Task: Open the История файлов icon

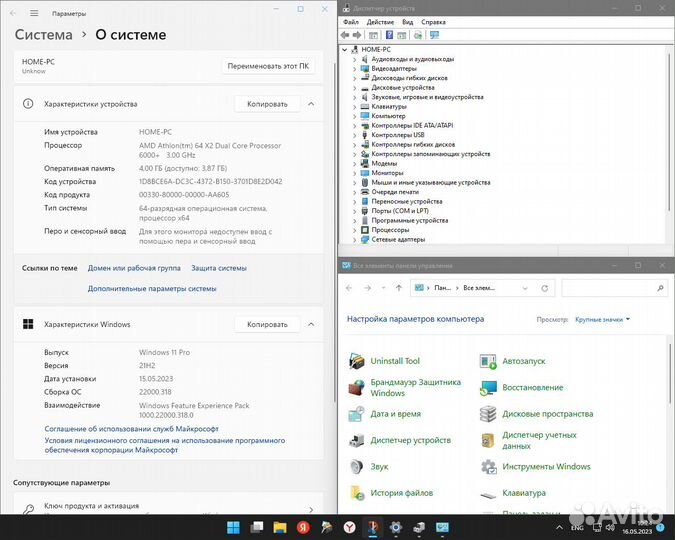Action: pos(357,493)
